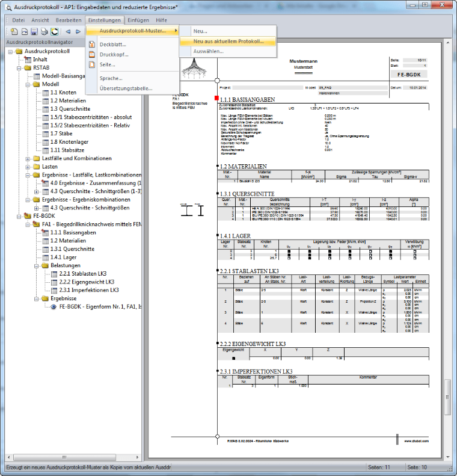Choose Deckblatt... menu entry
The height and width of the screenshot is (476, 457).
(132, 45)
